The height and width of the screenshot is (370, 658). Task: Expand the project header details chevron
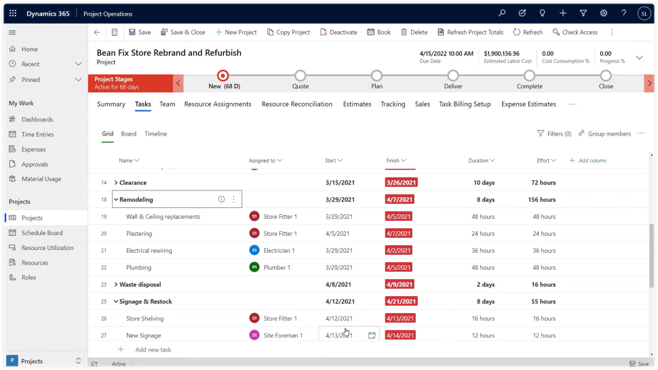(x=639, y=57)
